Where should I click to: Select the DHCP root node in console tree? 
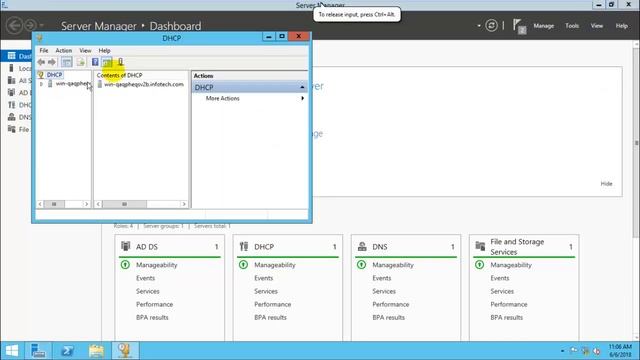[x=54, y=75]
